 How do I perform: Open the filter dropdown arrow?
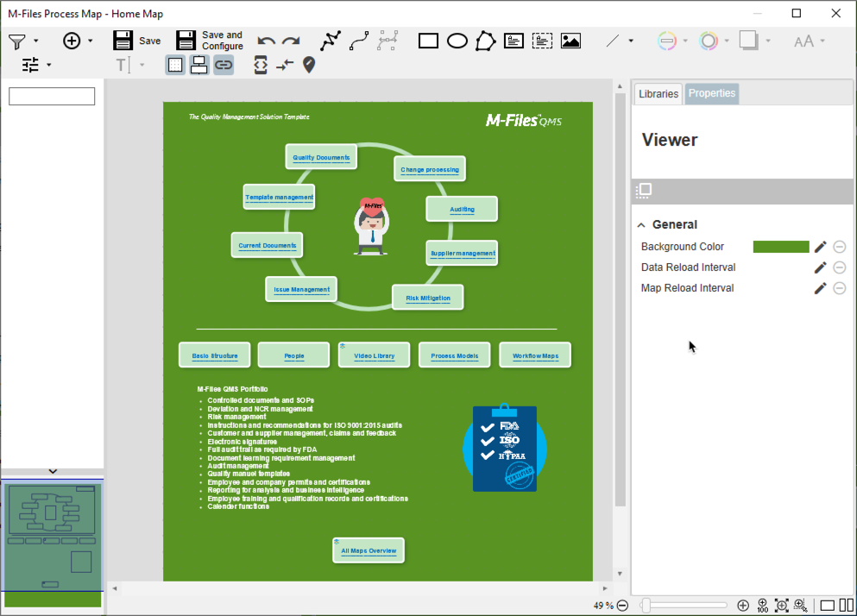click(x=35, y=41)
